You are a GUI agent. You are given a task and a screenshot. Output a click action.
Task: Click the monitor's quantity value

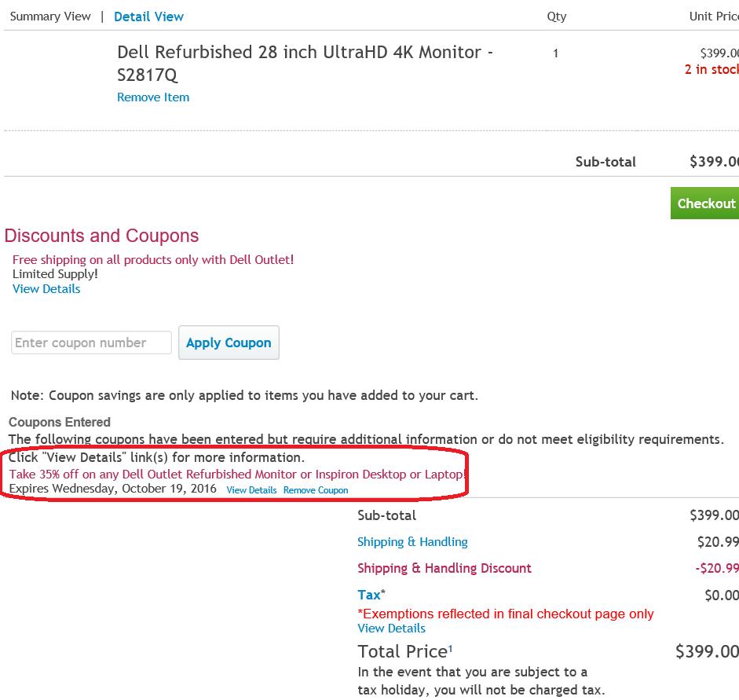[x=555, y=54]
